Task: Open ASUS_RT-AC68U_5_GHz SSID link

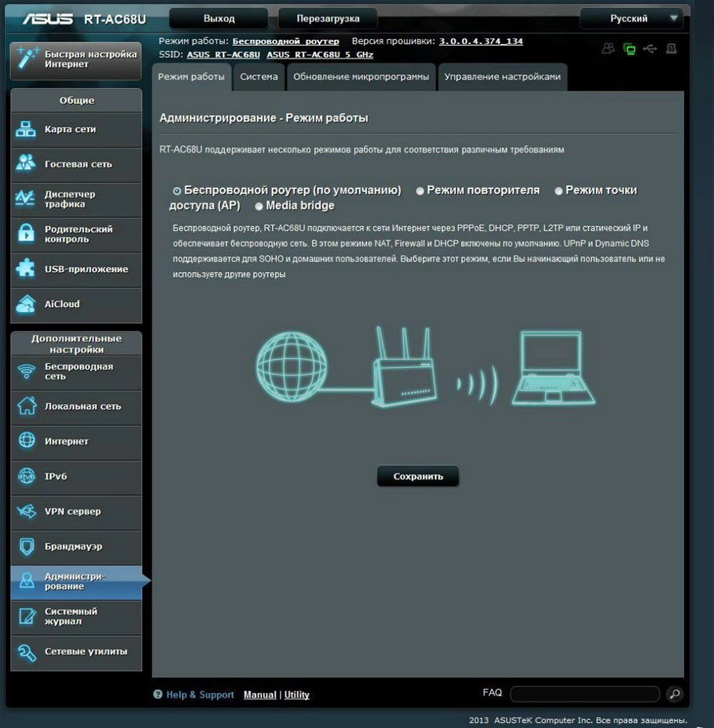Action: tap(320, 55)
